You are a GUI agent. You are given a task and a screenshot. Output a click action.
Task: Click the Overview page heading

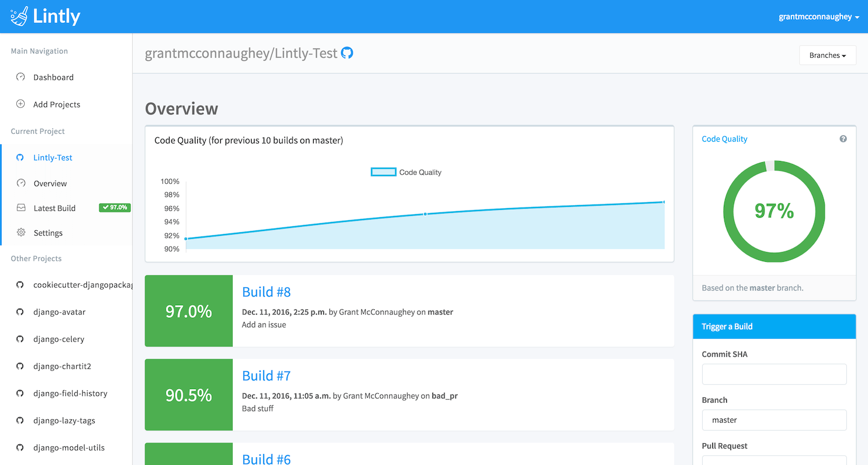pyautogui.click(x=182, y=109)
